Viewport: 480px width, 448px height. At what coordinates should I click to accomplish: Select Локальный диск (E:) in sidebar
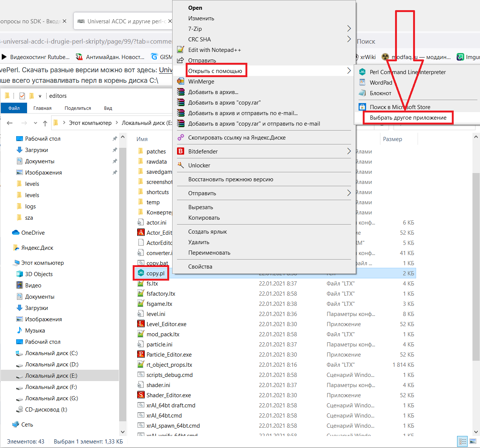51,375
